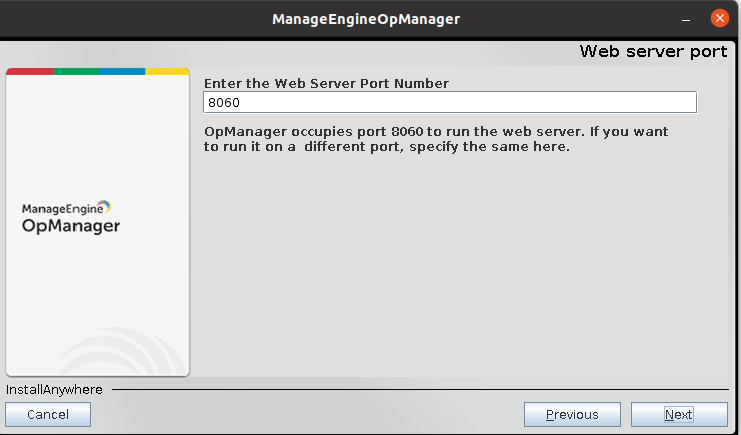Go back using the Previous button
741x435 pixels.
pyautogui.click(x=572, y=414)
